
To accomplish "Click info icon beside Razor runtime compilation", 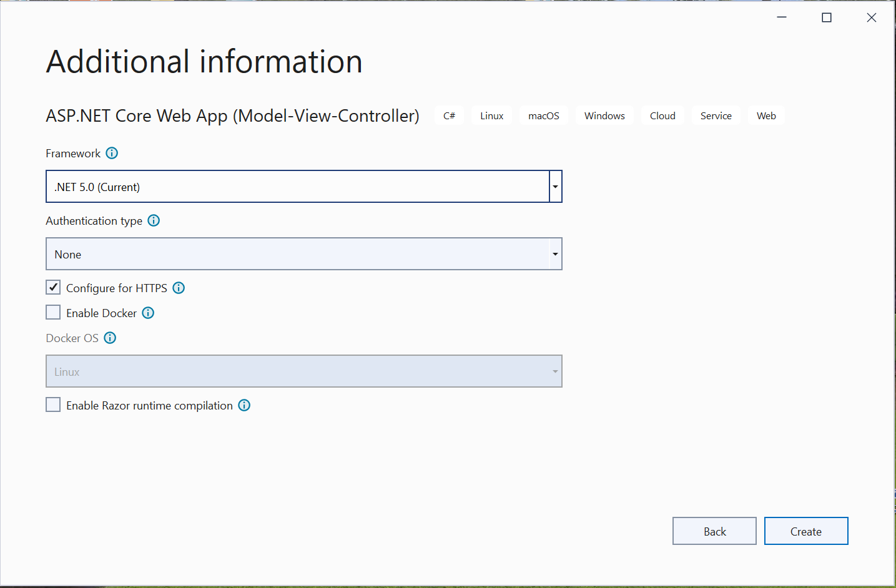I will pyautogui.click(x=245, y=406).
